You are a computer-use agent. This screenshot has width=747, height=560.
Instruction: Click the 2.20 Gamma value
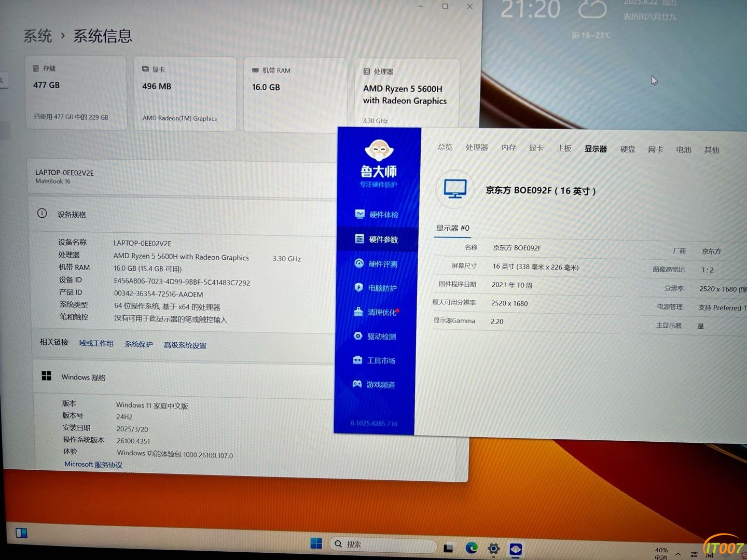[497, 321]
